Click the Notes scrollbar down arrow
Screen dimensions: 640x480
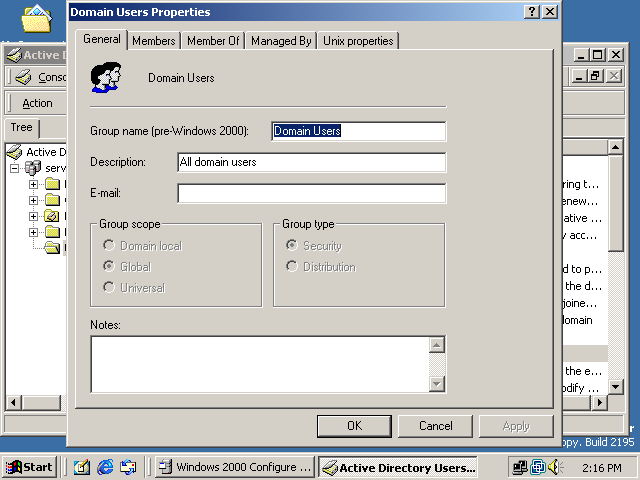[x=437, y=384]
